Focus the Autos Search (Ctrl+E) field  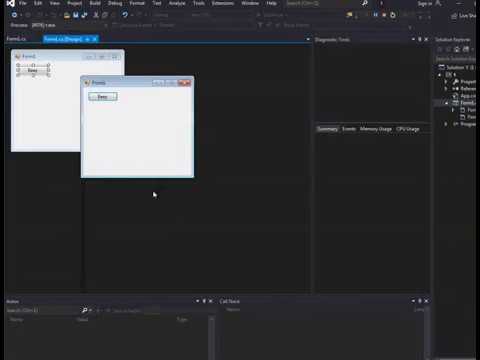pos(43,310)
